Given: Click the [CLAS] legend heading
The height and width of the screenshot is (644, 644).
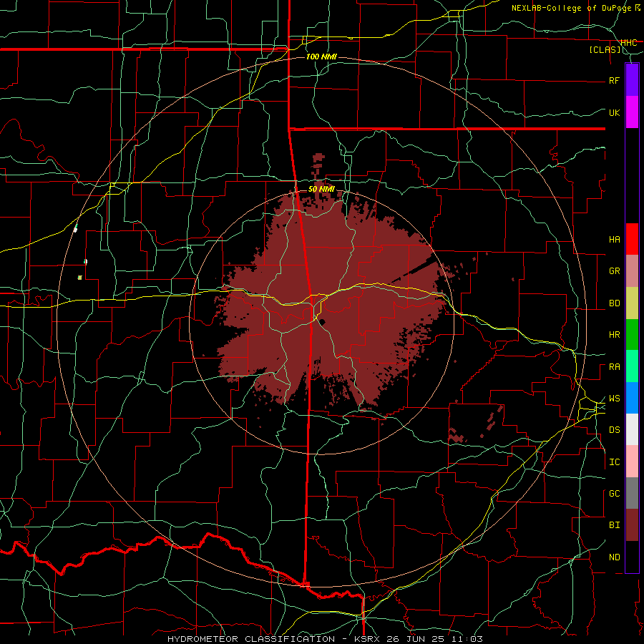Looking at the screenshot, I should point(605,49).
